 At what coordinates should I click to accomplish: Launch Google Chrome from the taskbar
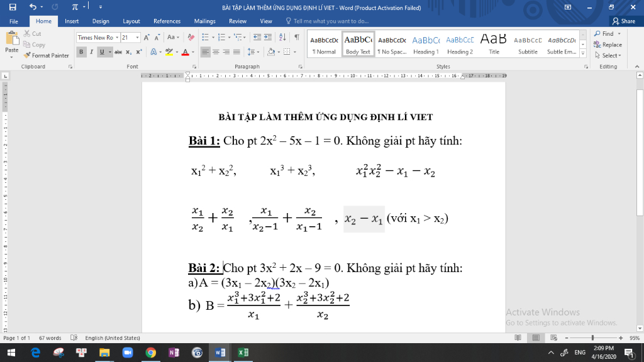[151, 353]
